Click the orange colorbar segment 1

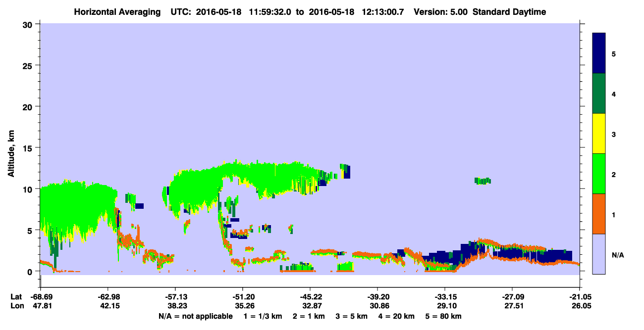[599, 214]
